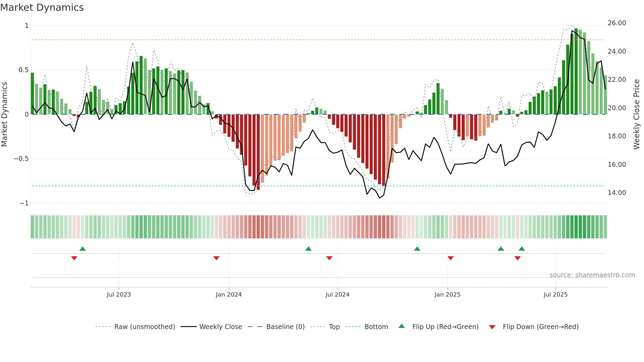Click the second-to-last green flip-up marker in 2025
This screenshot has height=362, width=644.
click(501, 249)
